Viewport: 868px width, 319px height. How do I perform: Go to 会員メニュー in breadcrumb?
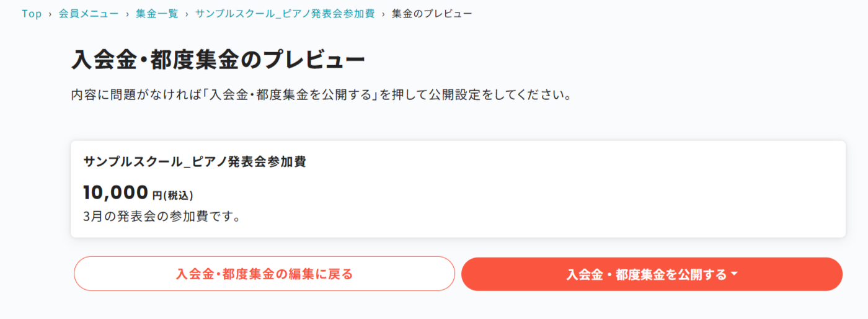tap(89, 14)
